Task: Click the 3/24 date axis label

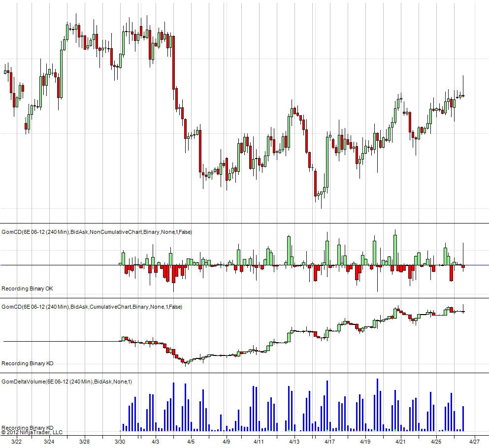Action: (x=49, y=442)
